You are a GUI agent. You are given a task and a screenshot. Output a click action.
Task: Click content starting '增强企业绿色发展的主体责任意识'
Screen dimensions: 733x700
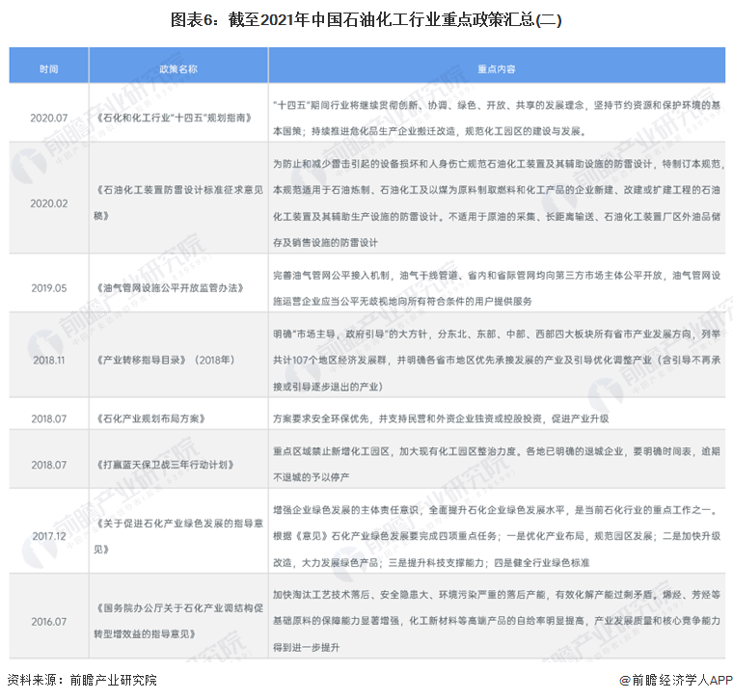click(x=497, y=536)
